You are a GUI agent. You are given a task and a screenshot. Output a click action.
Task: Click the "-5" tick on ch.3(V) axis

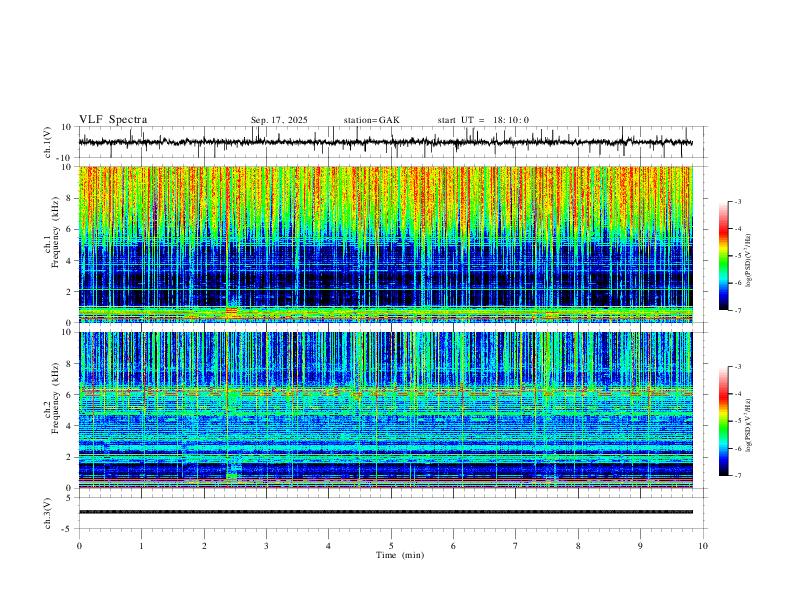68,529
